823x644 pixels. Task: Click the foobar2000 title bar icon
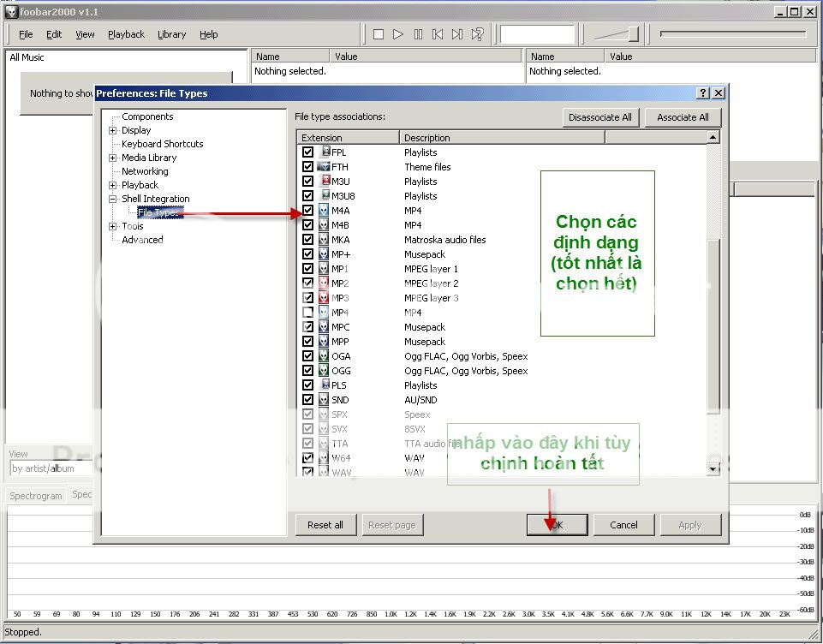[x=11, y=11]
